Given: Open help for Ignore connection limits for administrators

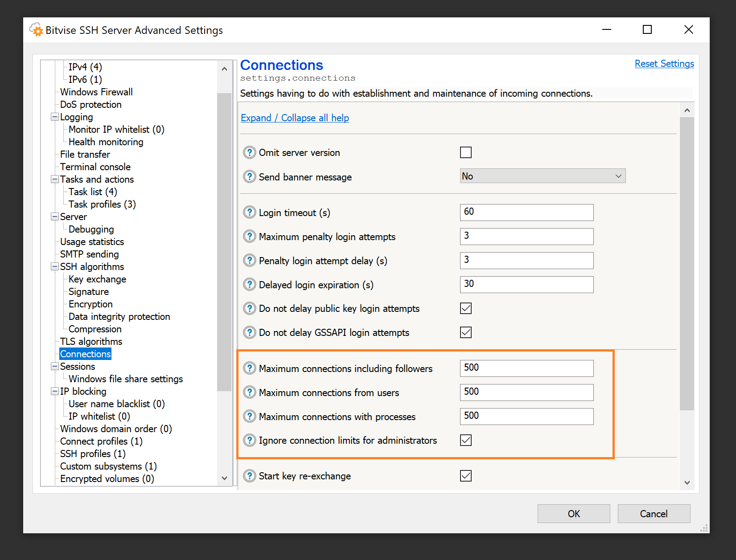Looking at the screenshot, I should pyautogui.click(x=249, y=440).
